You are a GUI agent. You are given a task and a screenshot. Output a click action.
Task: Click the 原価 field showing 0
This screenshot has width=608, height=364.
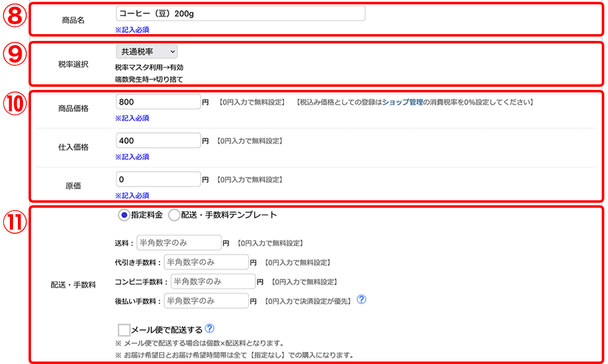click(x=158, y=179)
